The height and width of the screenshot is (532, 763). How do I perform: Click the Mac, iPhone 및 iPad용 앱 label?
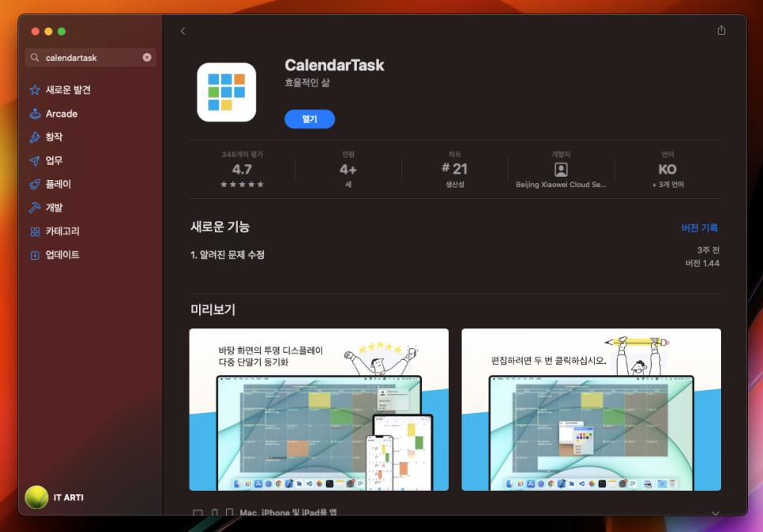pos(288,512)
